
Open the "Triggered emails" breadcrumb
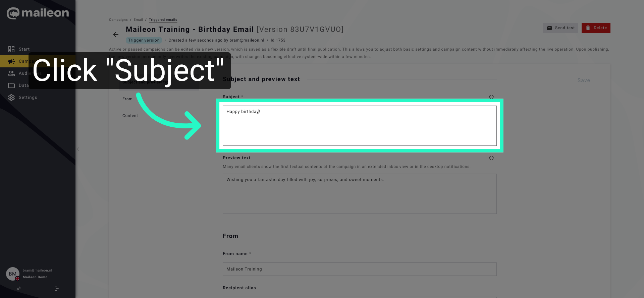coord(163,20)
